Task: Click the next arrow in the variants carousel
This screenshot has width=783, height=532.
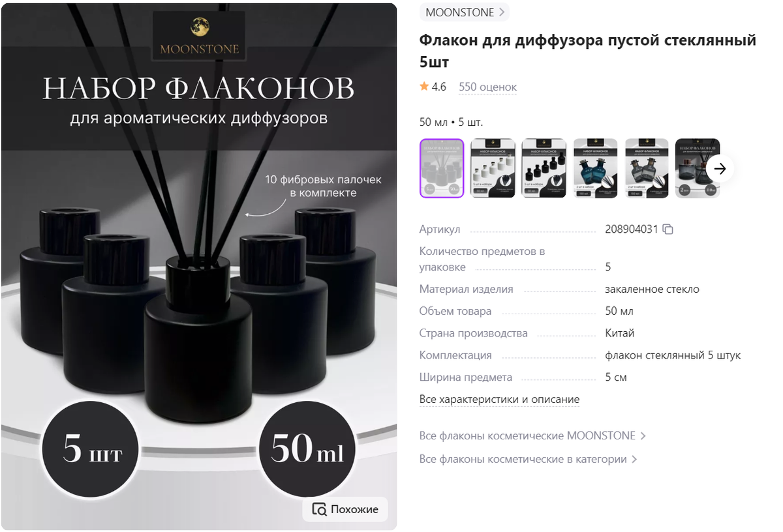Action: [720, 169]
